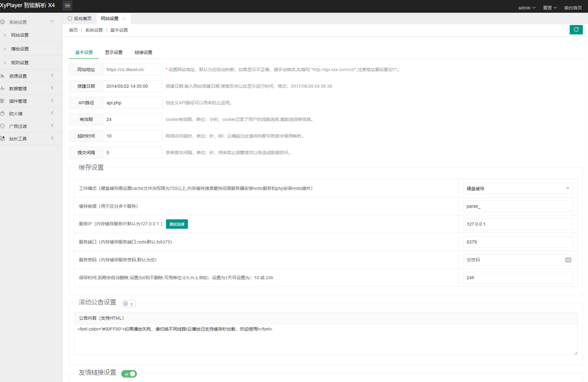This screenshot has width=588, height=382.
Task: Click the keyboard icon in password field
Action: (x=568, y=260)
